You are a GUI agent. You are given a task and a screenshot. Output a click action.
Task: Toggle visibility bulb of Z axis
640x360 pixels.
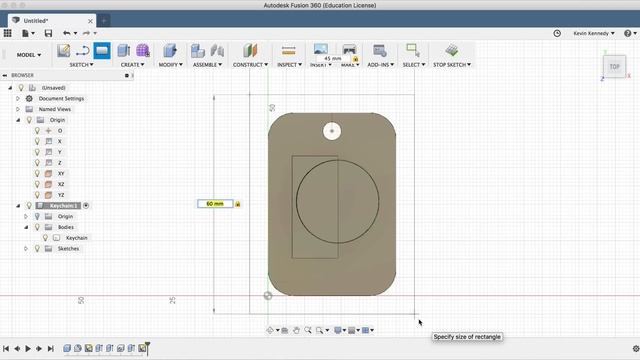coord(37,162)
